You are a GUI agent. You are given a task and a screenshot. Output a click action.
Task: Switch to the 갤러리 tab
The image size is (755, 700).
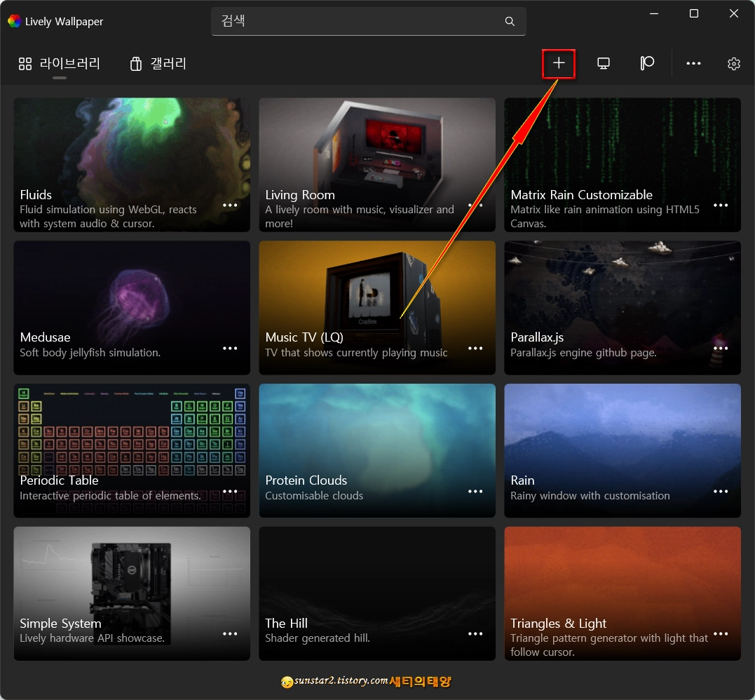pyautogui.click(x=158, y=64)
